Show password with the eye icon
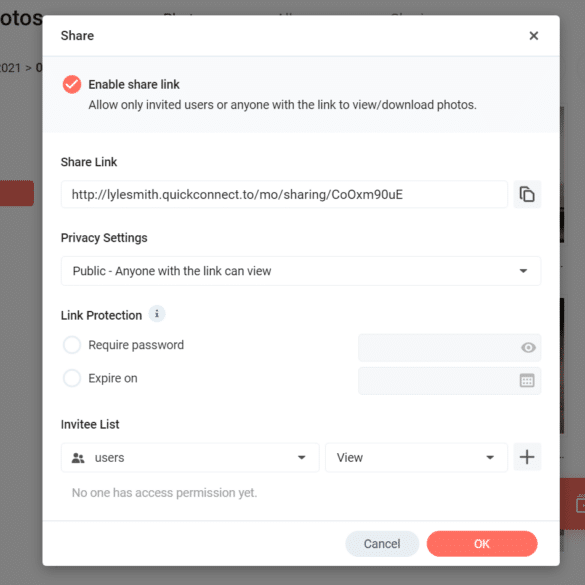 528,348
